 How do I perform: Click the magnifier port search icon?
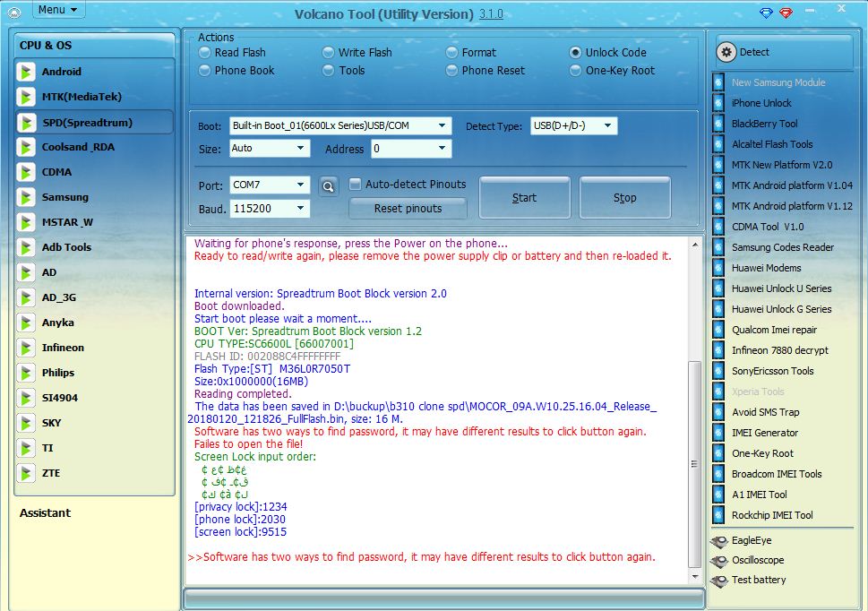pyautogui.click(x=328, y=186)
